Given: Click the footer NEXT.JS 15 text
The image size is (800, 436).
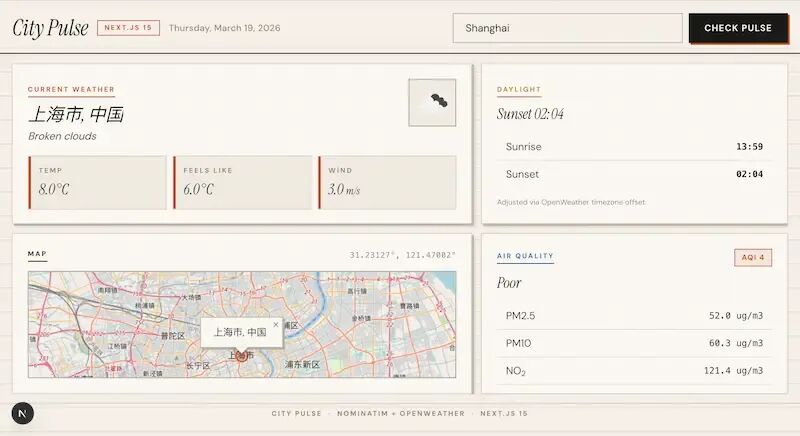Looking at the screenshot, I should tap(504, 414).
